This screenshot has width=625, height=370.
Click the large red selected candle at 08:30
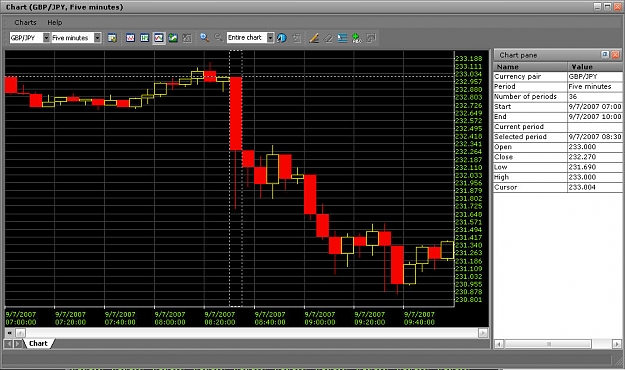tap(236, 114)
